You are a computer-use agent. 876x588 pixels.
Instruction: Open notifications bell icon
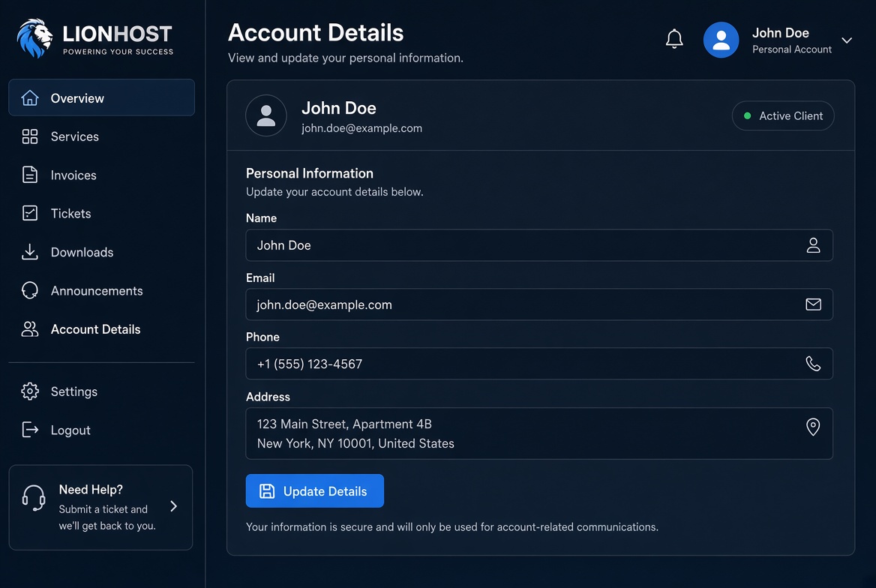coord(674,39)
